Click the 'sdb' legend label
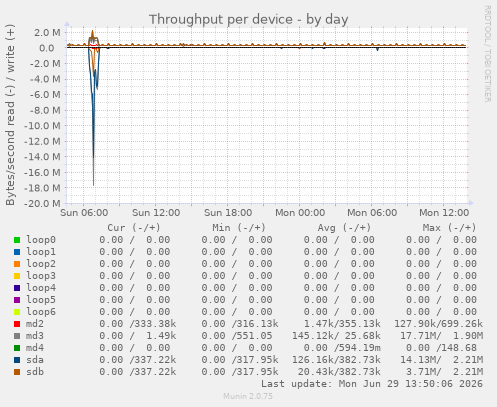The width and height of the screenshot is (497, 407). (x=35, y=372)
